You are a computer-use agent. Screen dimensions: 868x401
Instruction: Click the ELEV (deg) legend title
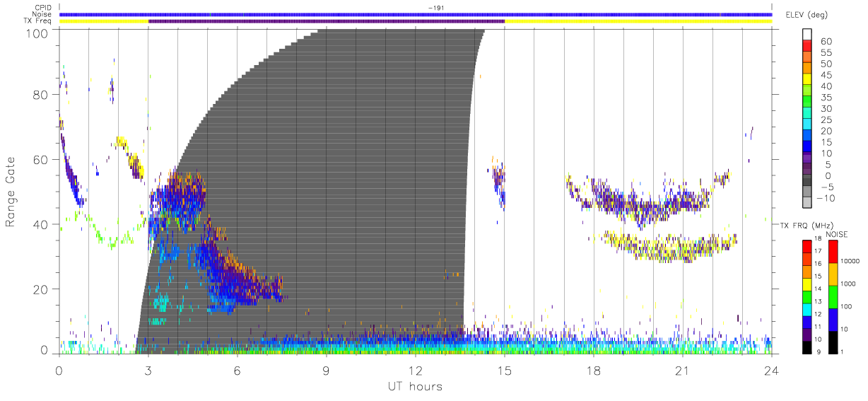(x=807, y=15)
